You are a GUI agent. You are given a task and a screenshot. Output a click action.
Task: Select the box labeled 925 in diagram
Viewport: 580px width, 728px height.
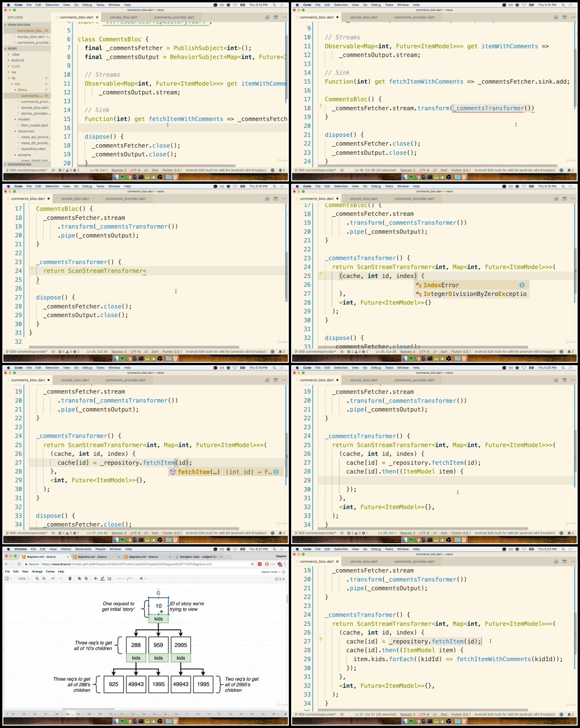click(114, 684)
